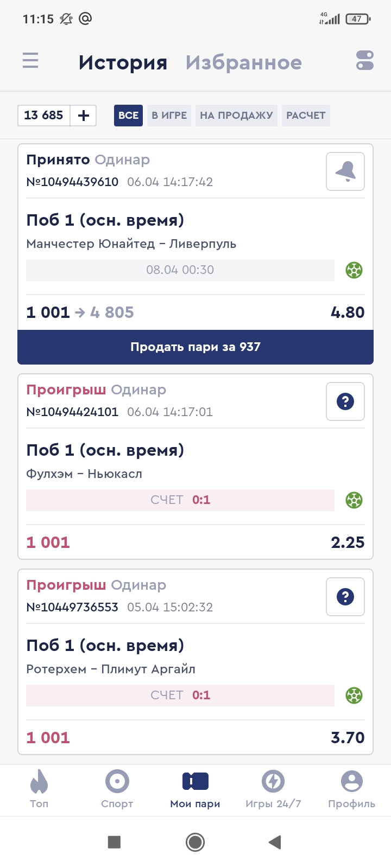Add funds with the plus button

pos(84,116)
